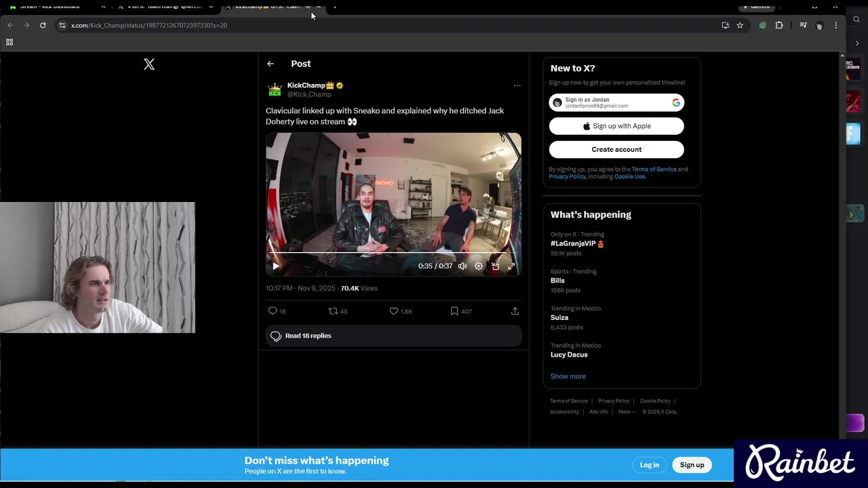Open the Cookie Use link
This screenshot has height=488, width=868.
point(630,177)
